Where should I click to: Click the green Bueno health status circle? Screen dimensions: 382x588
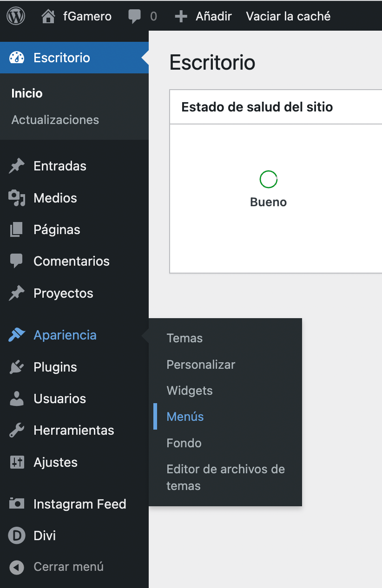269,179
